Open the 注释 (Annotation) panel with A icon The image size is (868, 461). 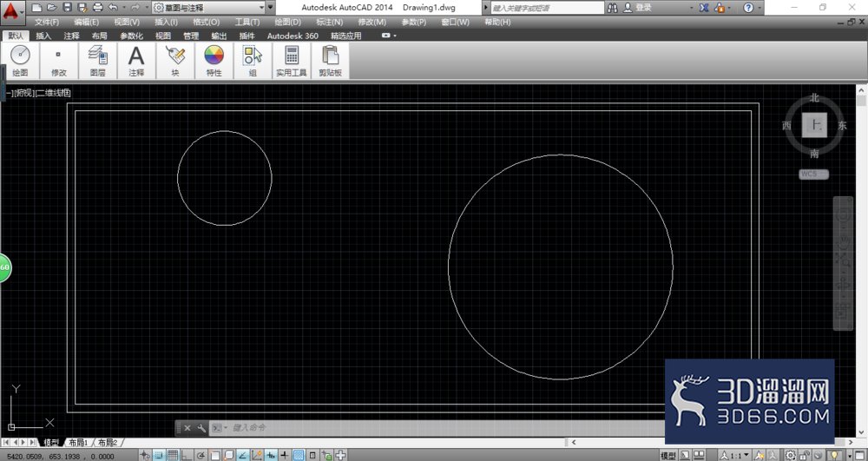click(x=136, y=61)
